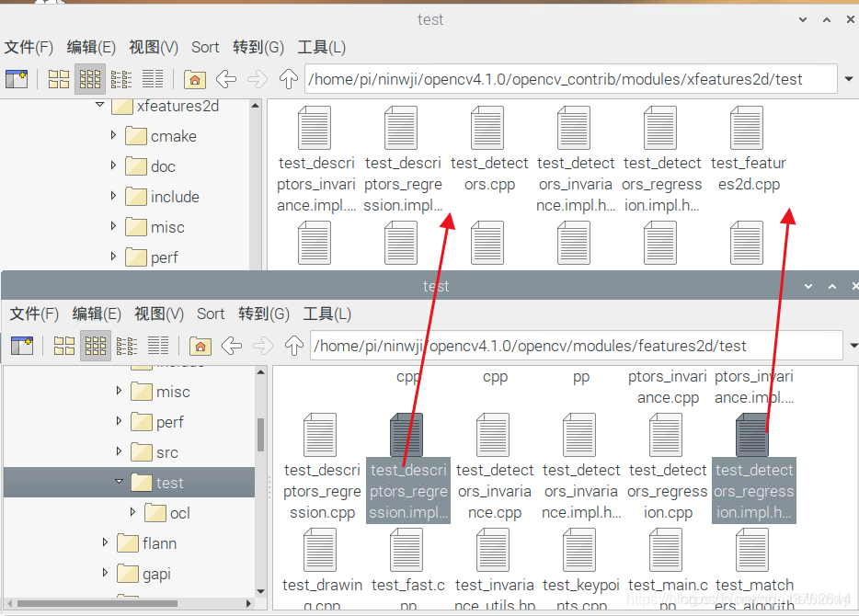This screenshot has width=859, height=616.
Task: Expand the misc folder in upper tree
Action: click(113, 225)
